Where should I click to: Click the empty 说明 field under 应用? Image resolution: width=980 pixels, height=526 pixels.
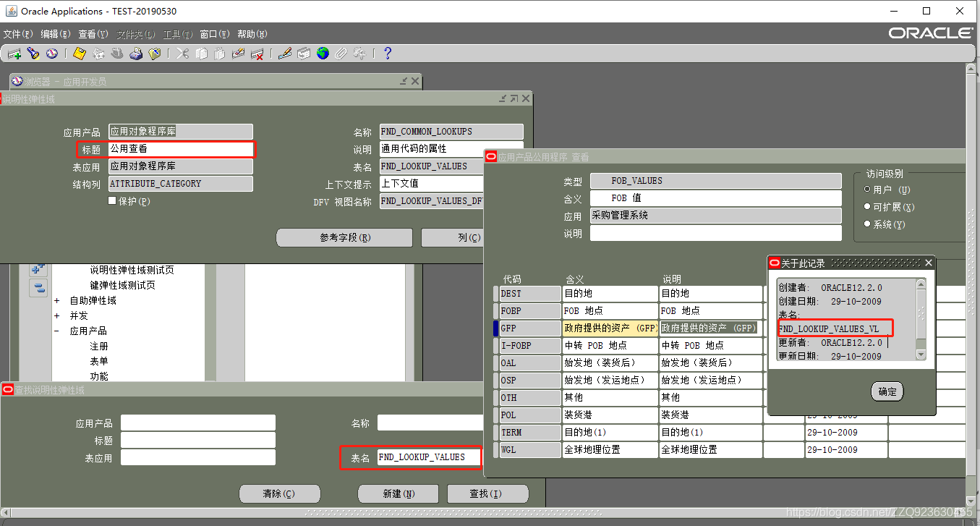[716, 233]
